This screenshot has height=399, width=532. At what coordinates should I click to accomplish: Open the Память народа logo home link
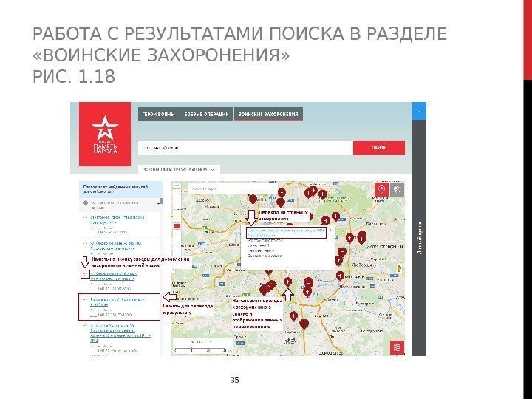pyautogui.click(x=105, y=134)
